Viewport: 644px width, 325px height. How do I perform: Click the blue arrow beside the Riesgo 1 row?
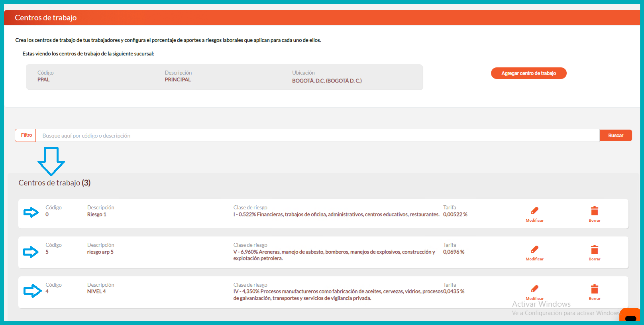point(31,212)
